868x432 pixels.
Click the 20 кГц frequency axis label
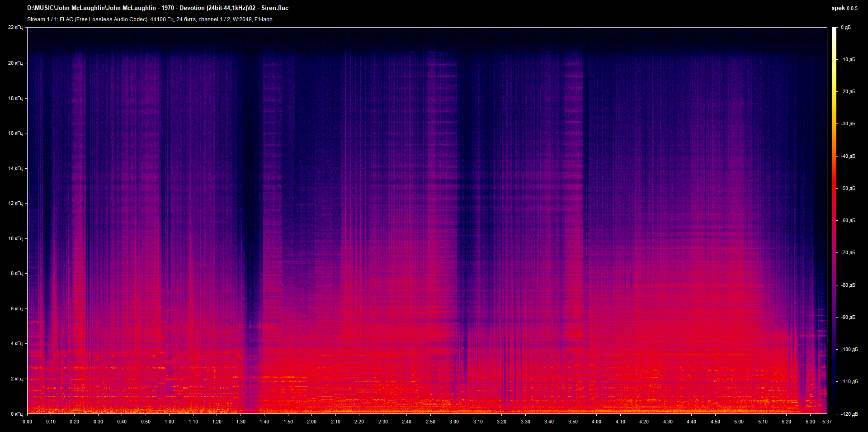[15, 63]
